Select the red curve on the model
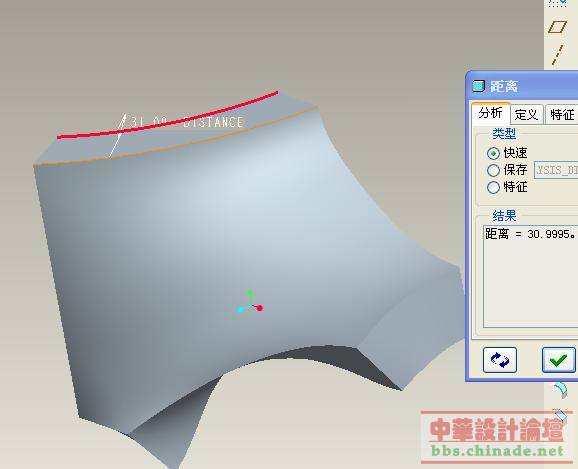Viewport: 578px width, 469px height. (x=168, y=115)
